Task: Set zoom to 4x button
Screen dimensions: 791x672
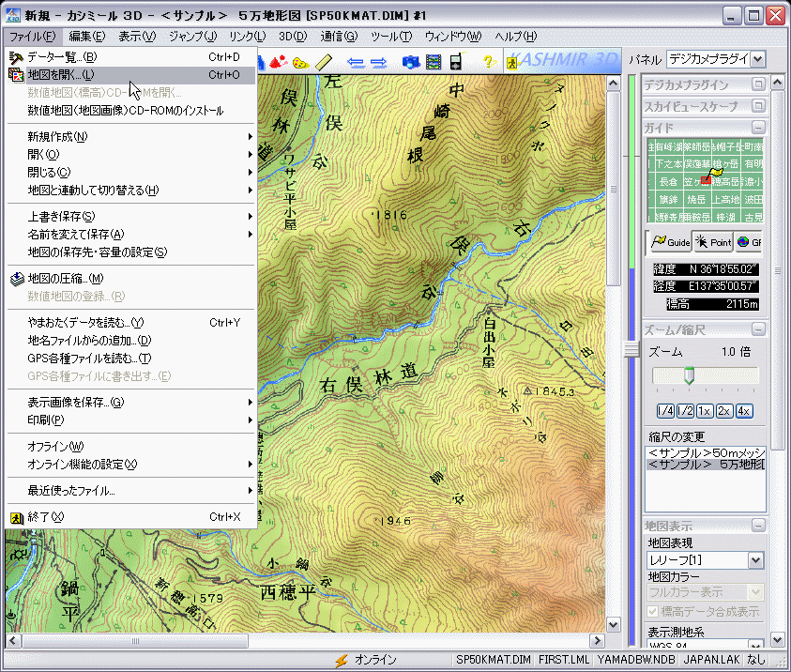Action: click(743, 411)
